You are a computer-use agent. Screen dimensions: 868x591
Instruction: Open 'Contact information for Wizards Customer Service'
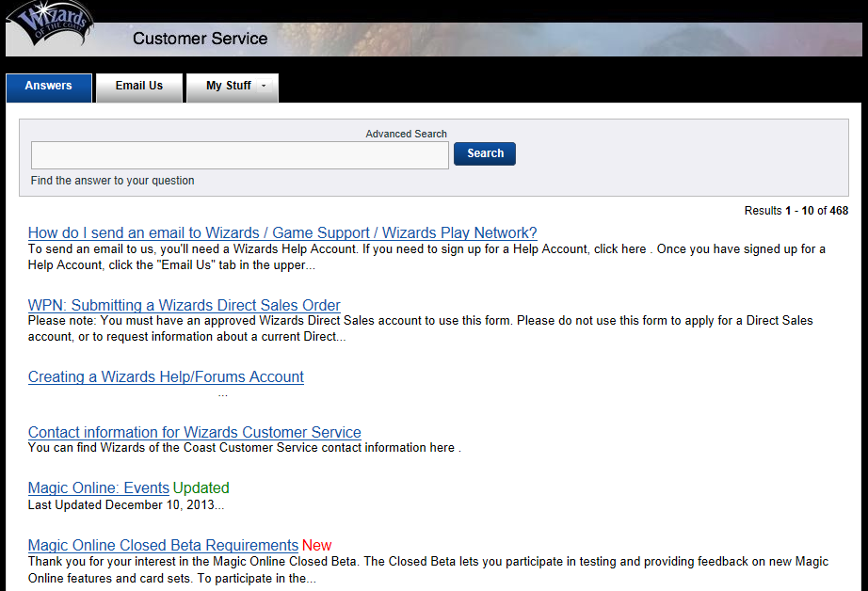194,432
